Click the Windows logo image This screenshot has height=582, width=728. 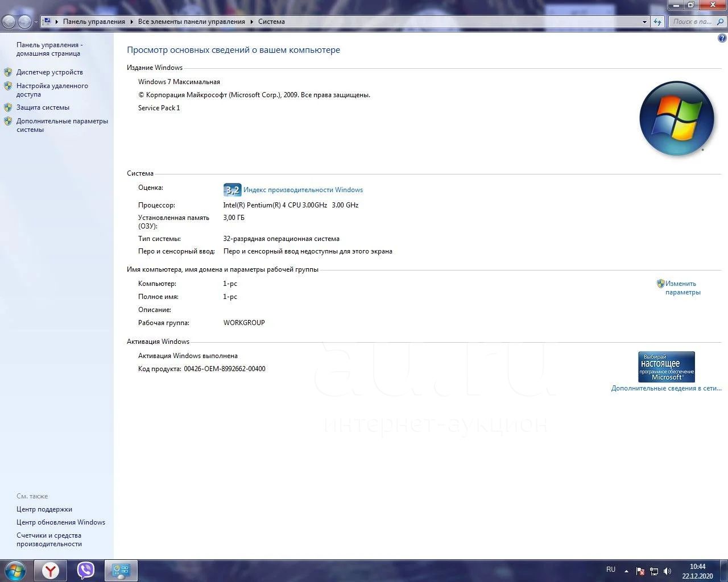coord(676,118)
